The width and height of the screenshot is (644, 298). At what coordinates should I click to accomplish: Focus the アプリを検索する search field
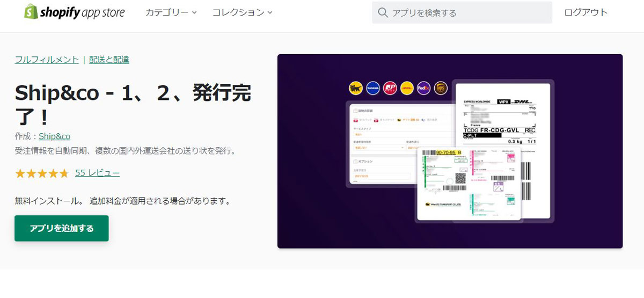coord(467,13)
